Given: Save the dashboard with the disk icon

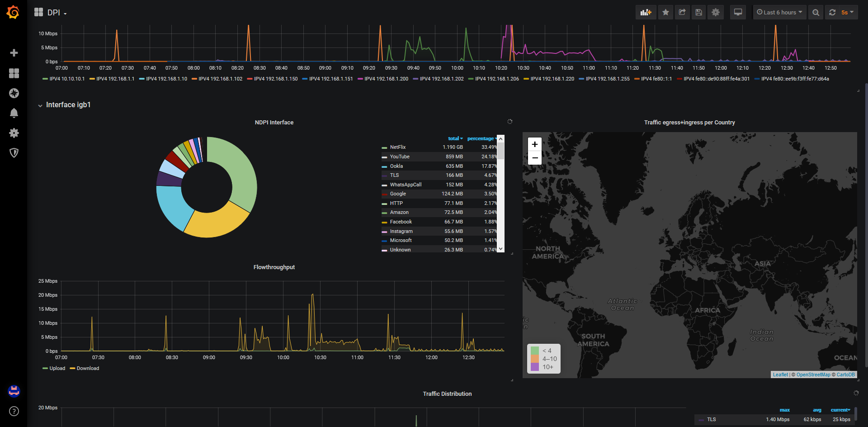Looking at the screenshot, I should (699, 12).
